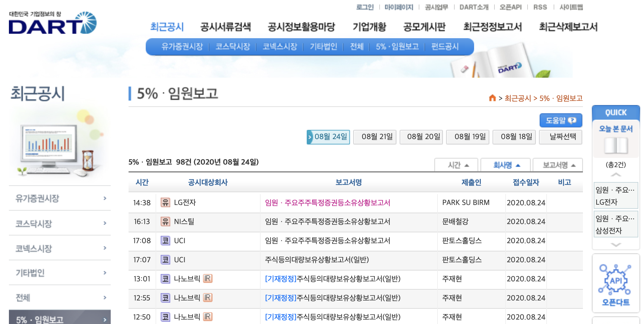Screen dimensions: 644x324
Task: Click the 도움말 help button
Action: 561,120
